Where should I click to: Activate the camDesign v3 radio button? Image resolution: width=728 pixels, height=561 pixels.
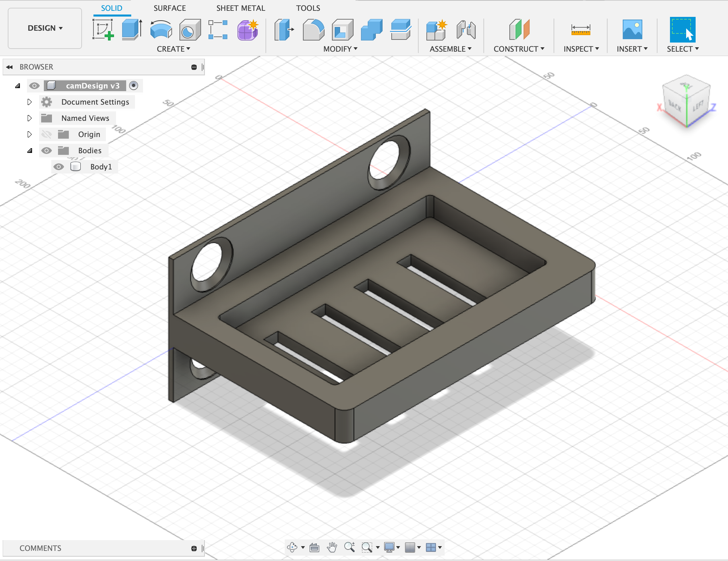[134, 86]
